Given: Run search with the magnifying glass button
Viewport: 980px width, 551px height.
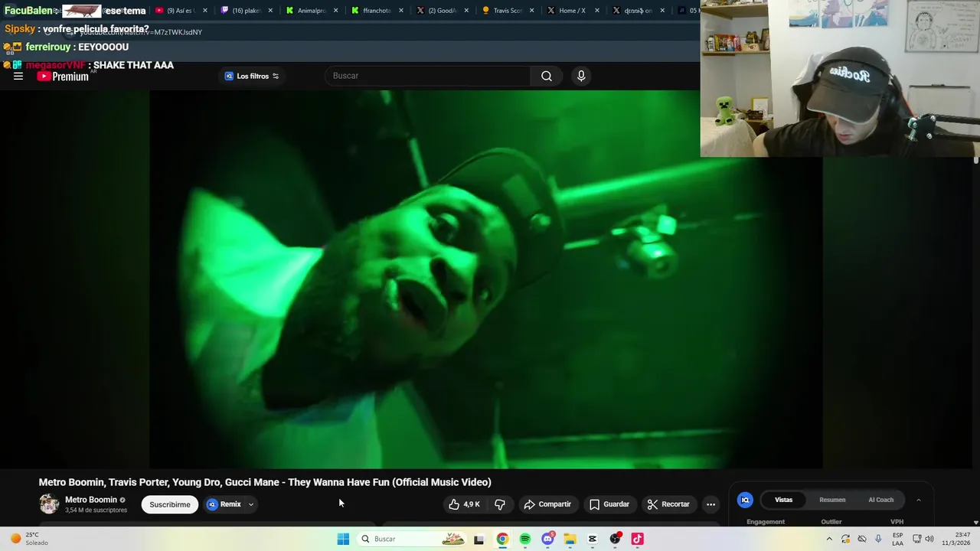Looking at the screenshot, I should click(x=547, y=76).
